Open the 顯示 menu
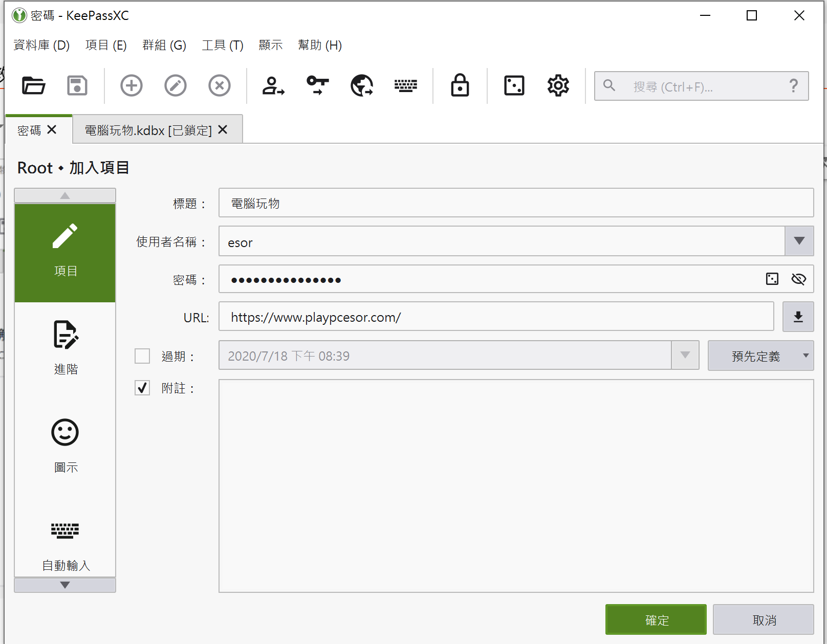The image size is (827, 644). coord(271,45)
